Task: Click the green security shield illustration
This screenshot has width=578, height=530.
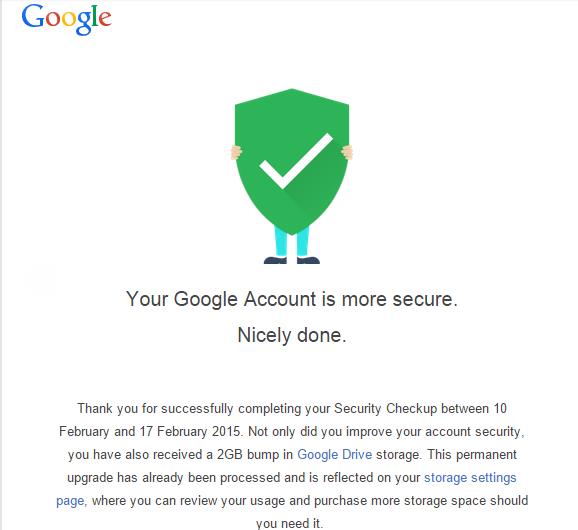Action: pos(292,161)
